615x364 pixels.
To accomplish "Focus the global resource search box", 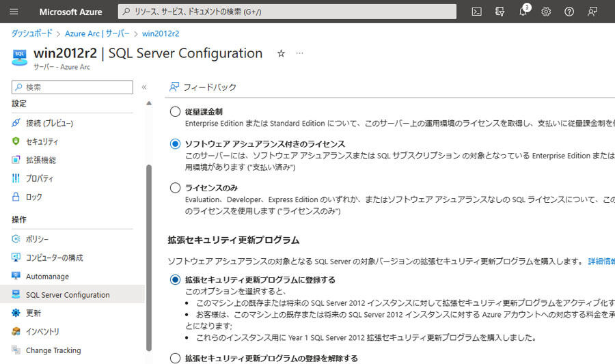I will point(287,12).
